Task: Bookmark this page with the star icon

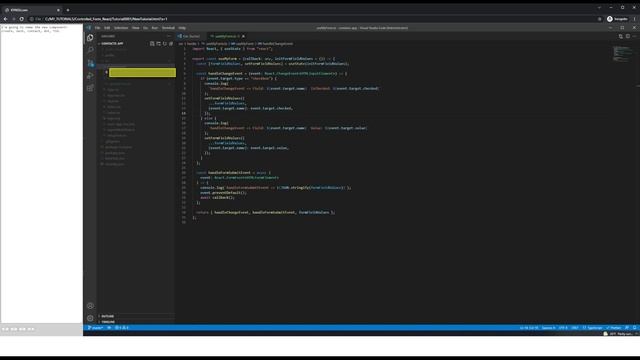Action: (600, 19)
